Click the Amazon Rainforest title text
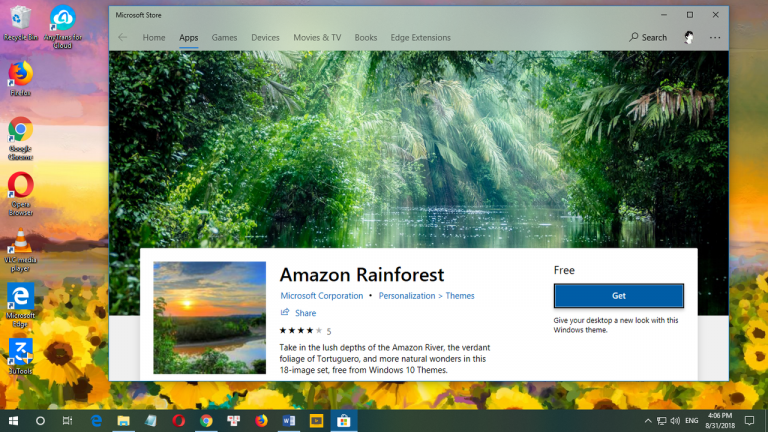The image size is (768, 432). (x=362, y=274)
